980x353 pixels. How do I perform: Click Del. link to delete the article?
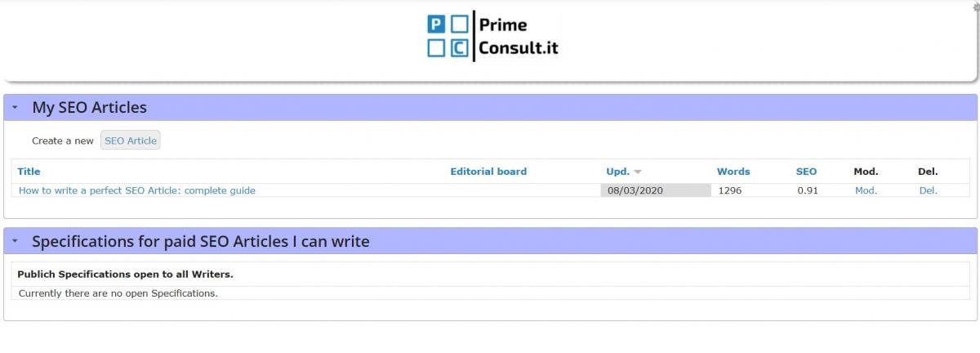(928, 190)
